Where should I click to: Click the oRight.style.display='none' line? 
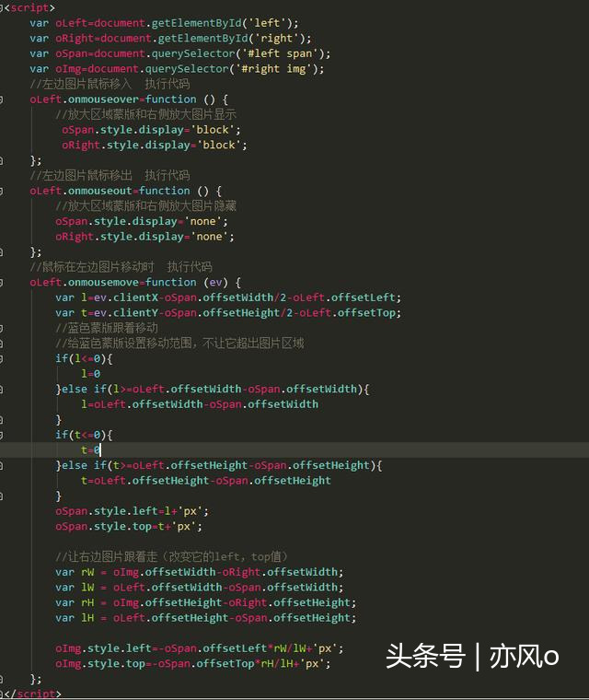click(144, 237)
